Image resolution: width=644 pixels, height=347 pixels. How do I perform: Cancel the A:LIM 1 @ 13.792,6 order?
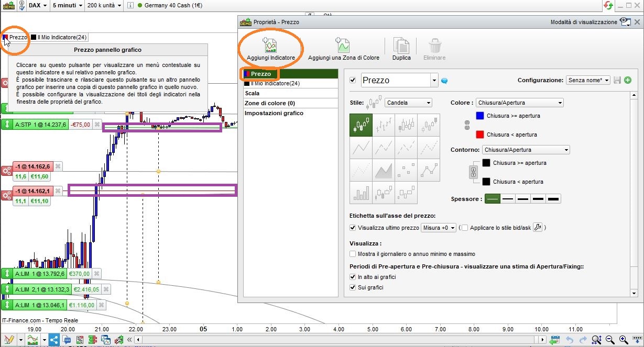point(97,273)
